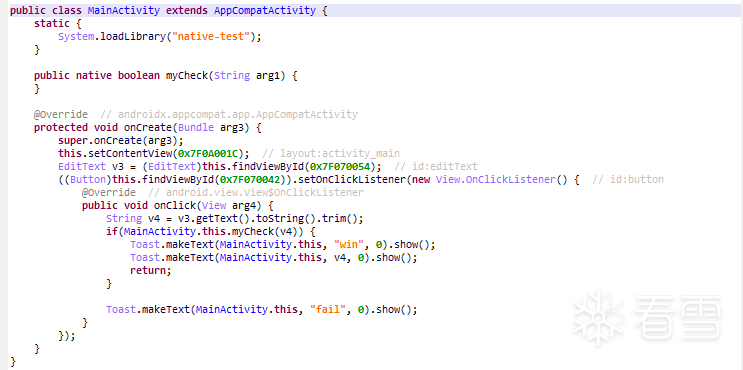Click the String v4 declaration line
This screenshot has height=370, width=743.
click(x=235, y=219)
